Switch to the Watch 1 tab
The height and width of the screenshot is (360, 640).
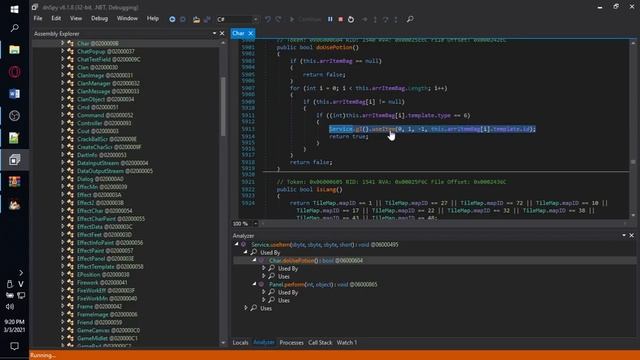coord(347,342)
